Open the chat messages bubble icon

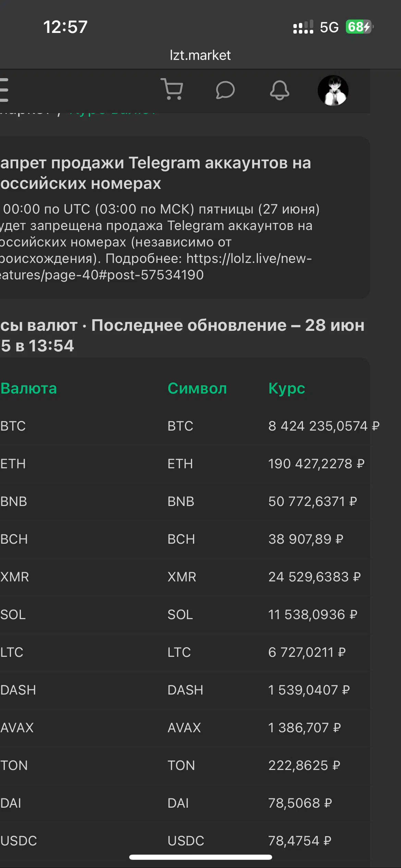[225, 90]
